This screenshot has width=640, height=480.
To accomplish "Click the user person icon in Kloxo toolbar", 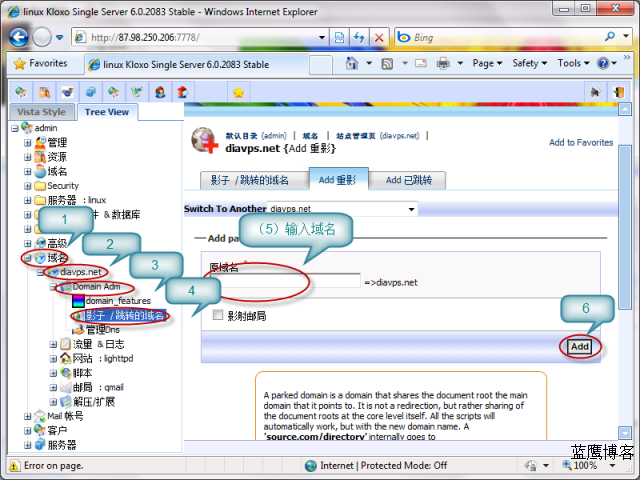I will tap(160, 92).
